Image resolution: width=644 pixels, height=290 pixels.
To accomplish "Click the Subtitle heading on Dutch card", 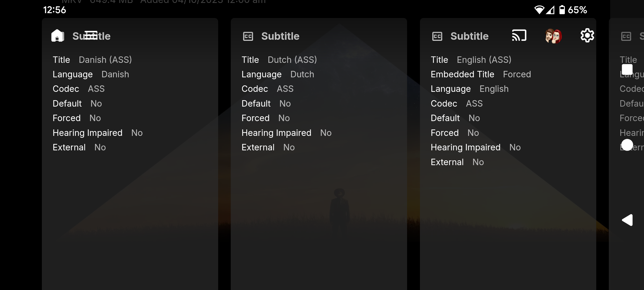I will coord(280,36).
